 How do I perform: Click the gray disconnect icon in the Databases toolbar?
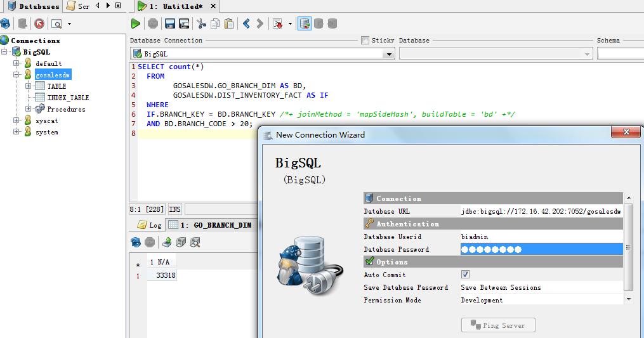tap(23, 24)
